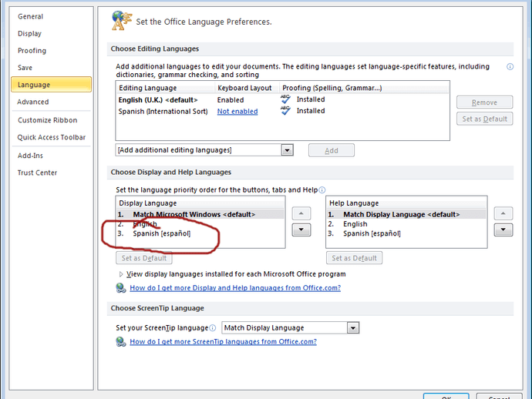Viewport: 532px width, 399px height.
Task: Move display language down with arrow button
Action: [301, 230]
